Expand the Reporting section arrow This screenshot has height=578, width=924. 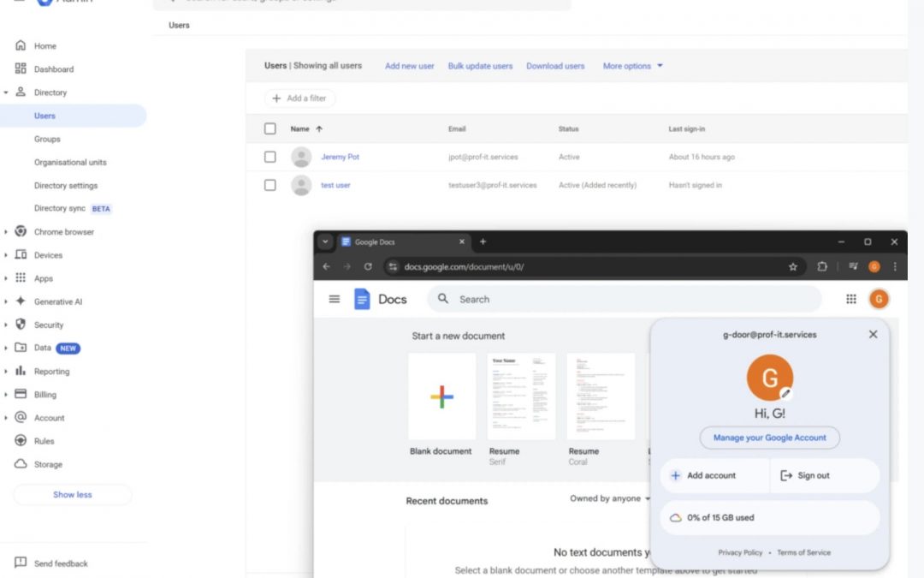(x=6, y=372)
